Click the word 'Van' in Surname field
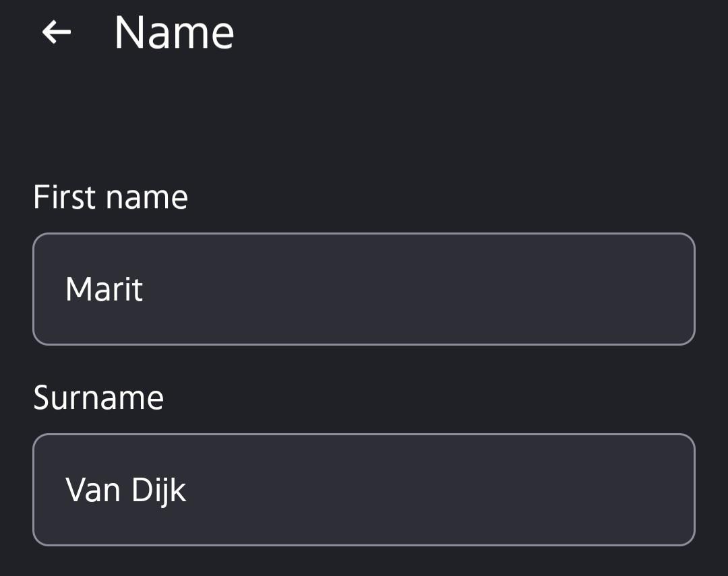Viewport: 728px width, 576px height. point(93,490)
